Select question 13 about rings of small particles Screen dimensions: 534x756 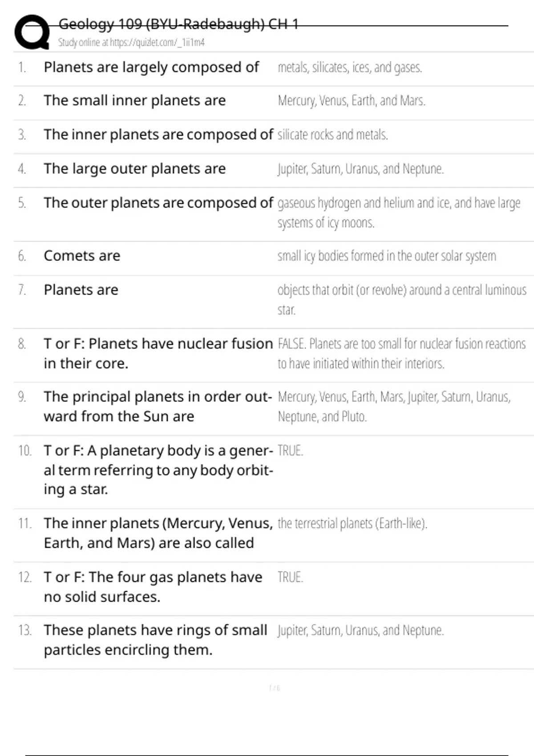pos(155,640)
